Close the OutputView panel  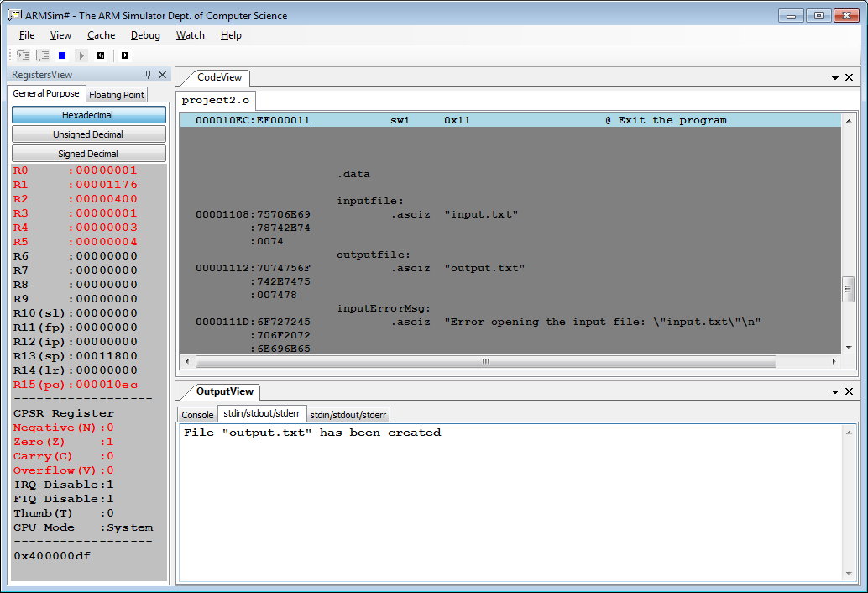click(x=849, y=392)
